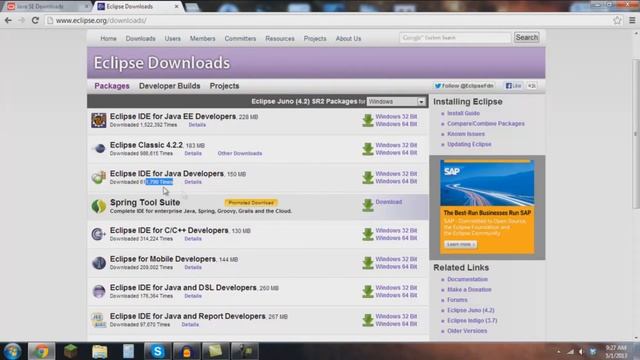Click Committers in the top navigation
This screenshot has width=640, height=360.
point(240,38)
